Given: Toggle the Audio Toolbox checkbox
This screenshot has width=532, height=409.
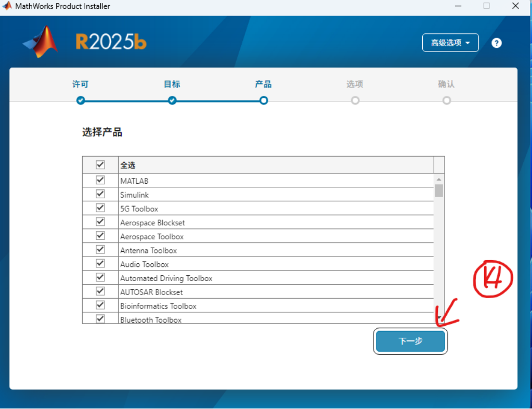Looking at the screenshot, I should click(x=100, y=263).
